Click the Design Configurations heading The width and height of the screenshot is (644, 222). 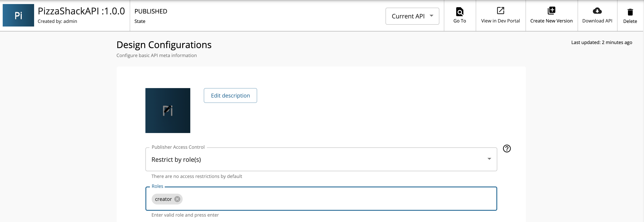click(x=164, y=45)
